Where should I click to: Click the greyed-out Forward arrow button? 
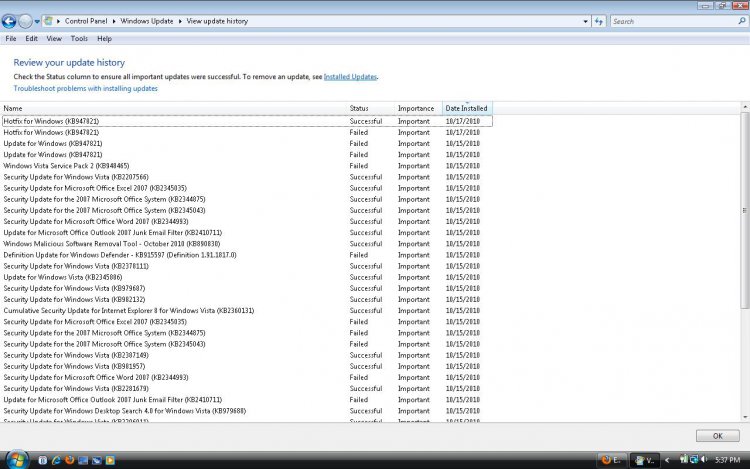(25, 21)
